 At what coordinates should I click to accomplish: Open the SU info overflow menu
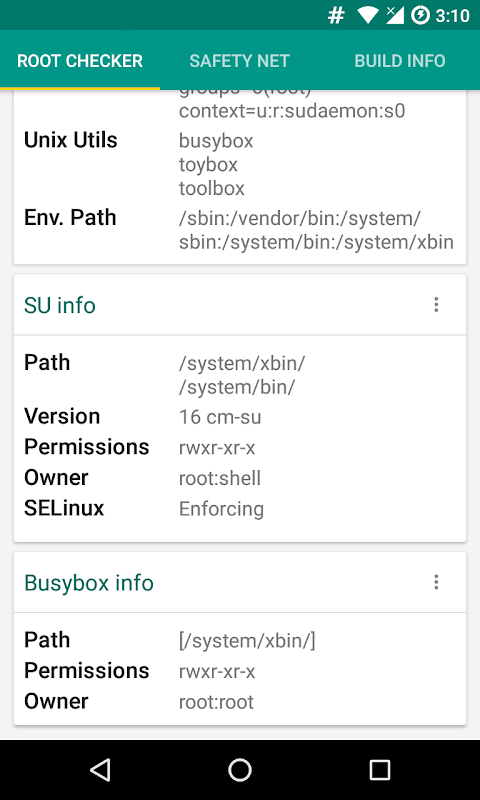tap(436, 305)
